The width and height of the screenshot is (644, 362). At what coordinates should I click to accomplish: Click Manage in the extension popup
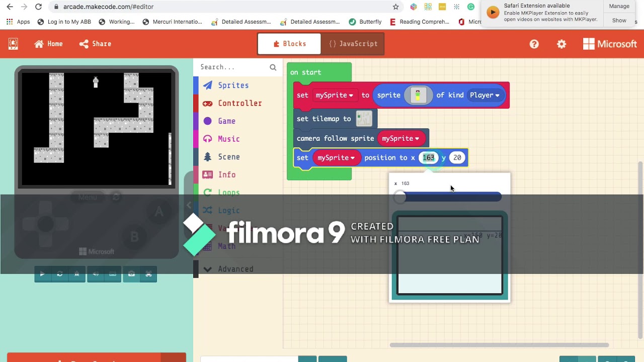pyautogui.click(x=619, y=7)
